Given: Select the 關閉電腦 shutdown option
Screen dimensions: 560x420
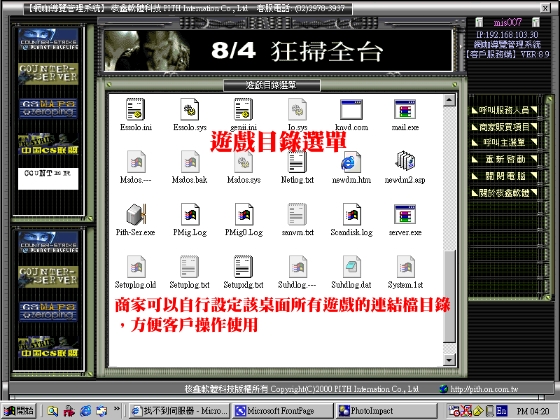Looking at the screenshot, I should coord(504,176).
